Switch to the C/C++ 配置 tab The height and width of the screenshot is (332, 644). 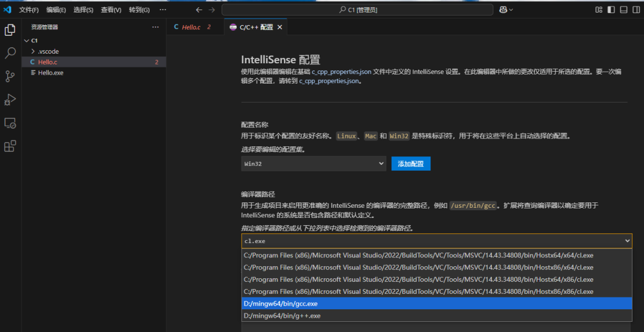[255, 27]
